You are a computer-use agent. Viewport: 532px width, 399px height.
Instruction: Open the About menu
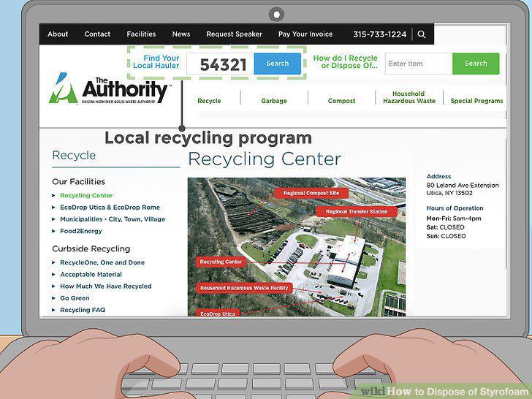pos(58,34)
